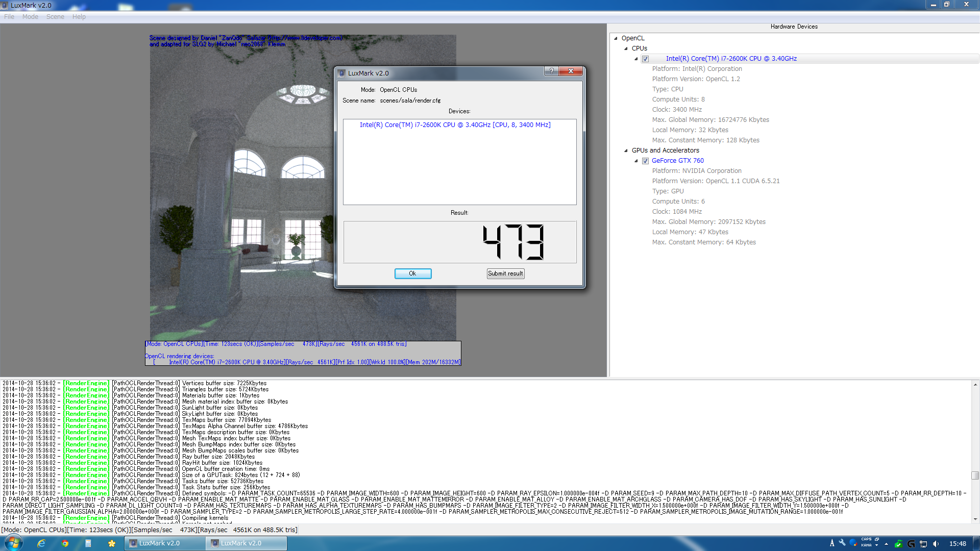Viewport: 980px width, 551px height.
Task: Collapse the CPUs tree group
Action: tap(626, 48)
